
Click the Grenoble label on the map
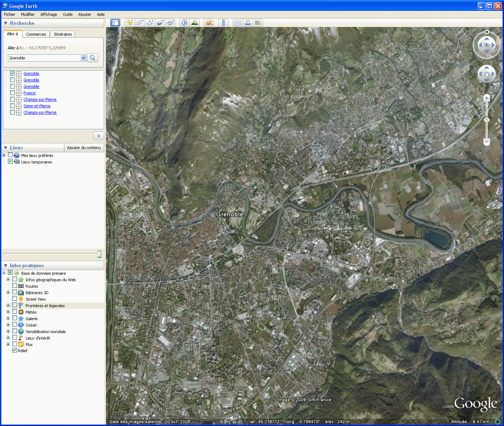pyautogui.click(x=229, y=214)
